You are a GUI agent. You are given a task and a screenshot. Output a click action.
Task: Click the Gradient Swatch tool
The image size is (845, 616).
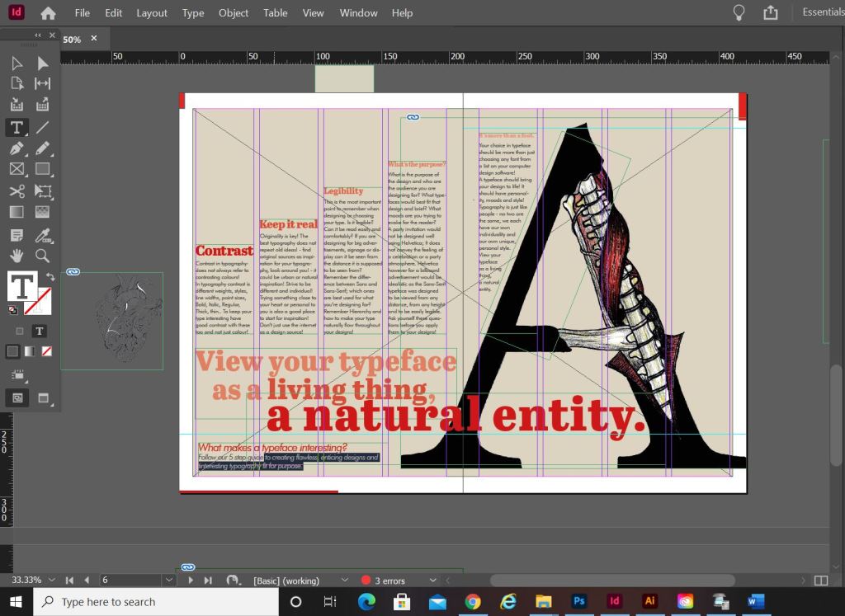point(16,213)
